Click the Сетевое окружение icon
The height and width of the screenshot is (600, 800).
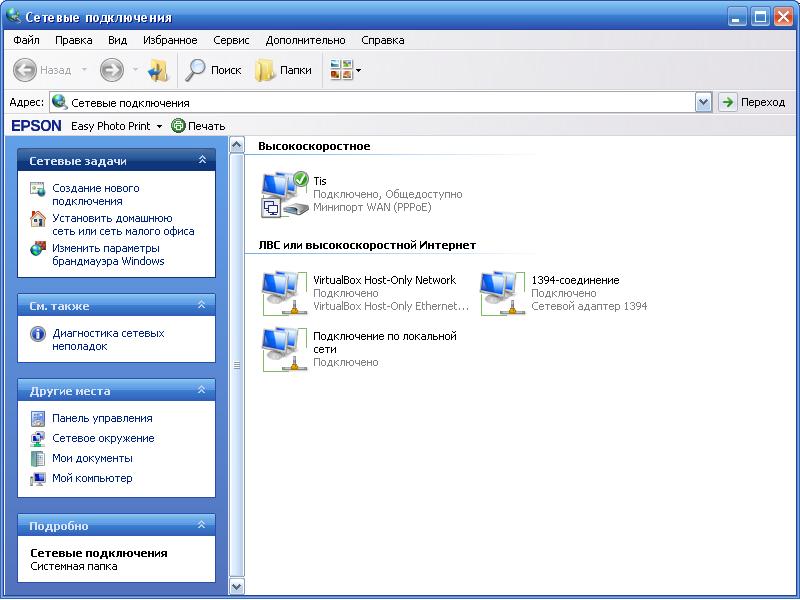point(38,438)
